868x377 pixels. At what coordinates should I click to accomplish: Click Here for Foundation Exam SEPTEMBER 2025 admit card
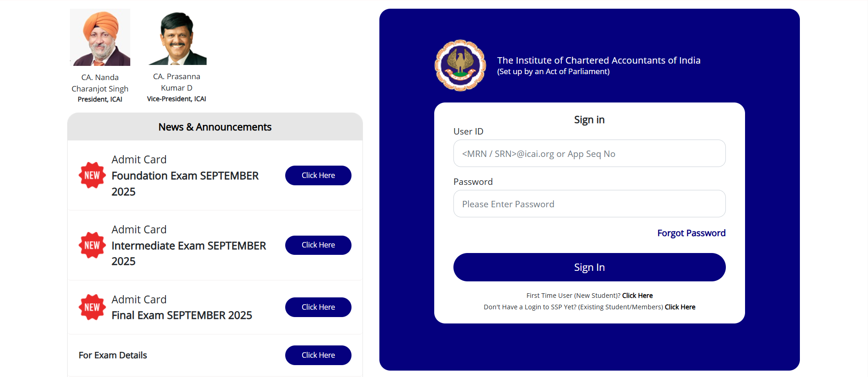pos(318,175)
